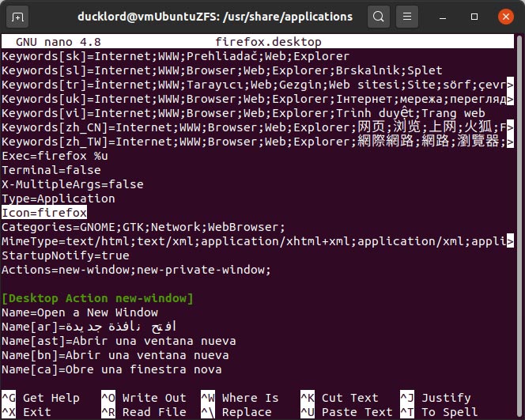
Task: Click the X-MultipleArgs=false line
Action: click(73, 184)
